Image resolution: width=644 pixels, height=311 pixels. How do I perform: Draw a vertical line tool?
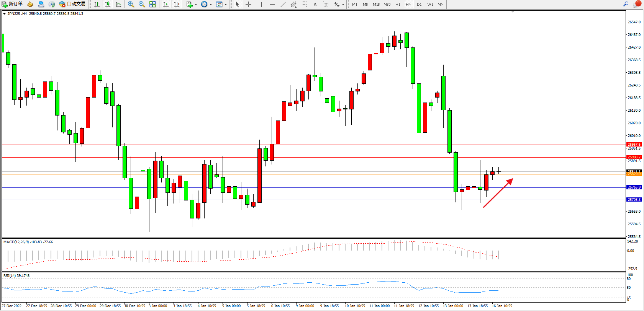point(261,4)
